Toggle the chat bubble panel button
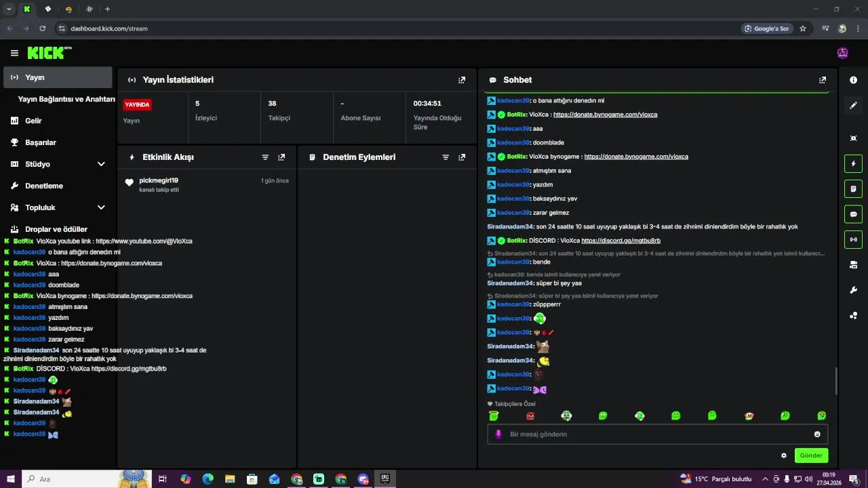Screen dimensions: 868x488 [x=853, y=214]
